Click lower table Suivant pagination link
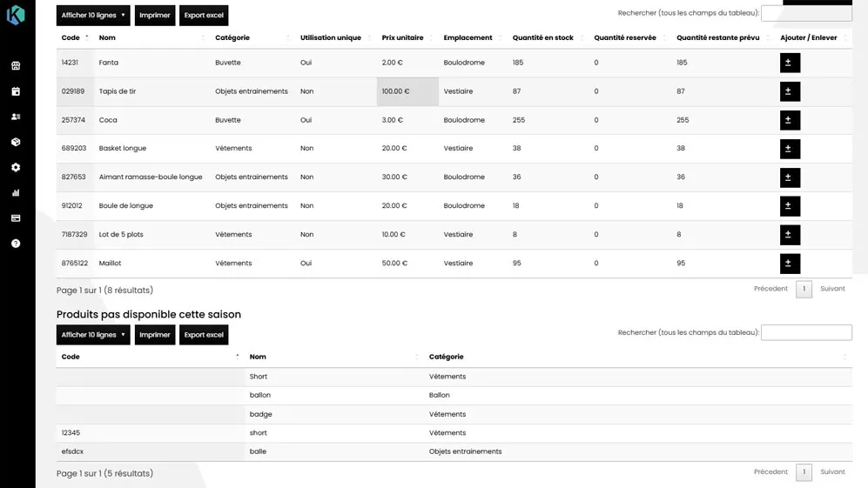Screen dimensions: 868x488 [x=832, y=472]
